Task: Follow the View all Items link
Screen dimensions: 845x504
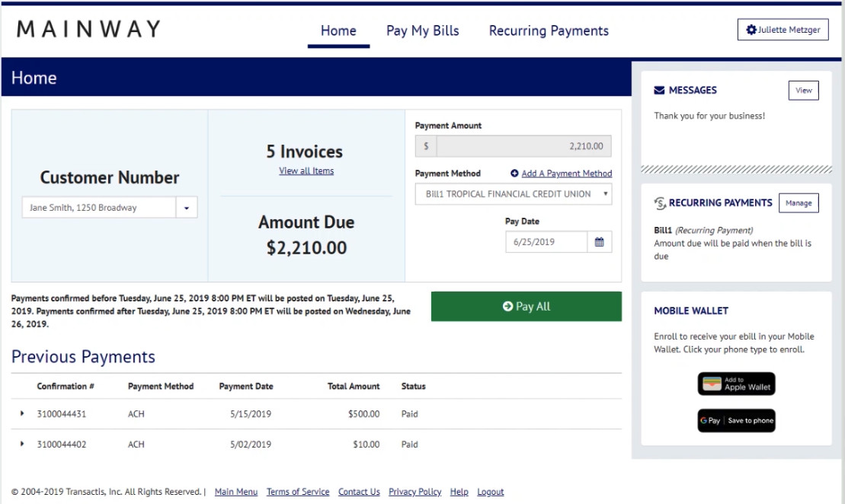Action: pyautogui.click(x=306, y=171)
